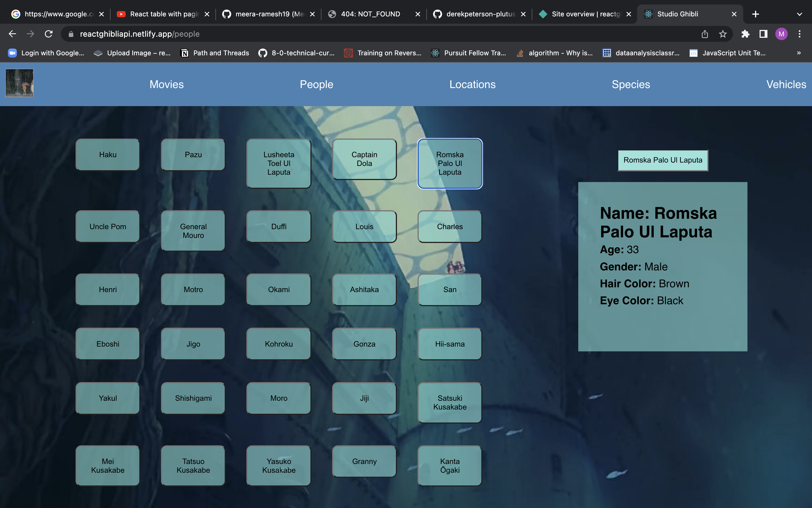Go to the Vehicles page

click(x=786, y=84)
